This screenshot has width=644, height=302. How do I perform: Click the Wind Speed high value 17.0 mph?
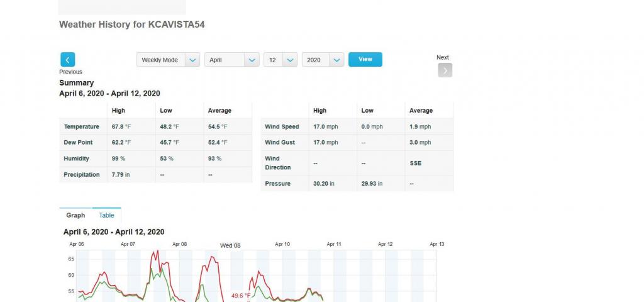[x=326, y=126]
